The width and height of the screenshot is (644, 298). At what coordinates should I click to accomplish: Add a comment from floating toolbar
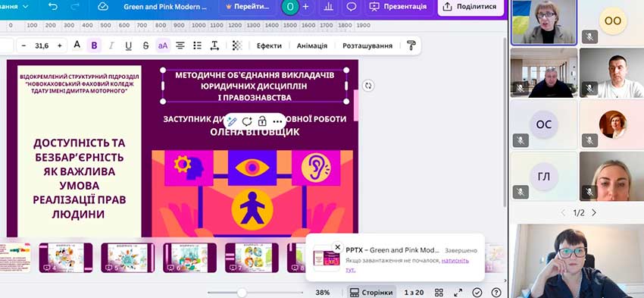[x=247, y=121]
